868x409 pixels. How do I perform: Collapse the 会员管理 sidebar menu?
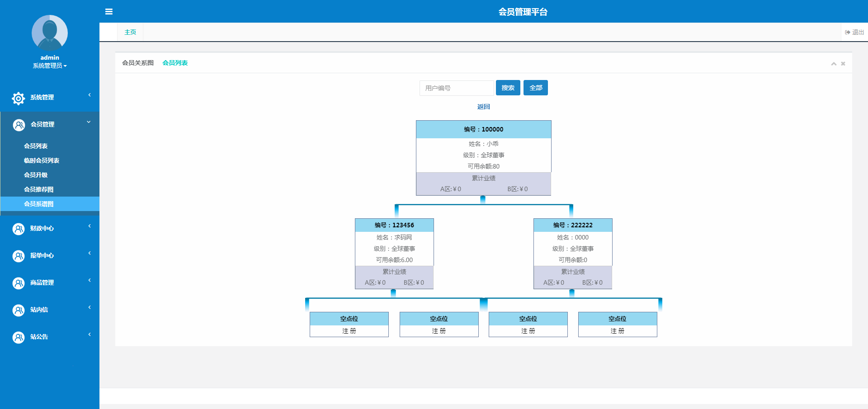click(x=89, y=122)
